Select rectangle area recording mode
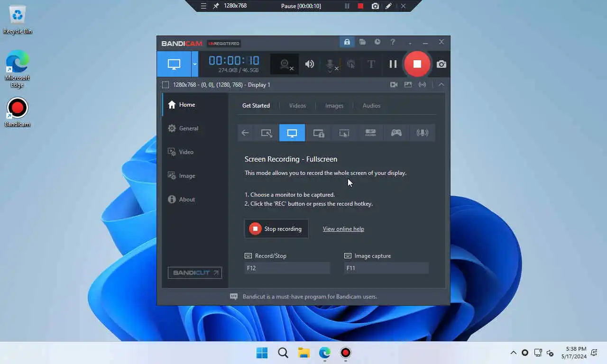 click(x=267, y=133)
